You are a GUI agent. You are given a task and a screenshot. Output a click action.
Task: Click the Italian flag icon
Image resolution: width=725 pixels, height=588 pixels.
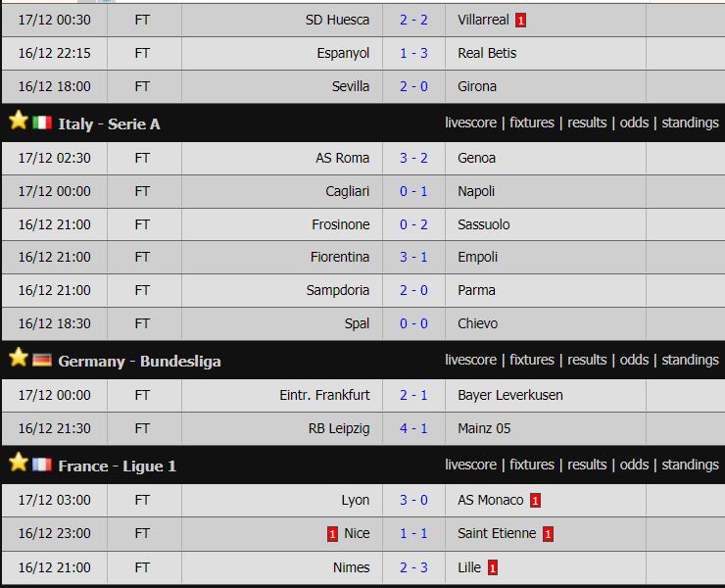(42, 122)
